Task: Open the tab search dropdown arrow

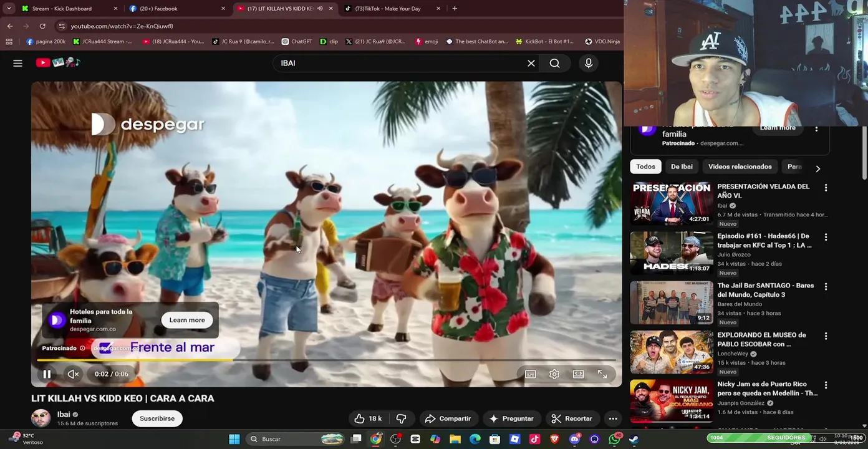Action: [x=9, y=9]
